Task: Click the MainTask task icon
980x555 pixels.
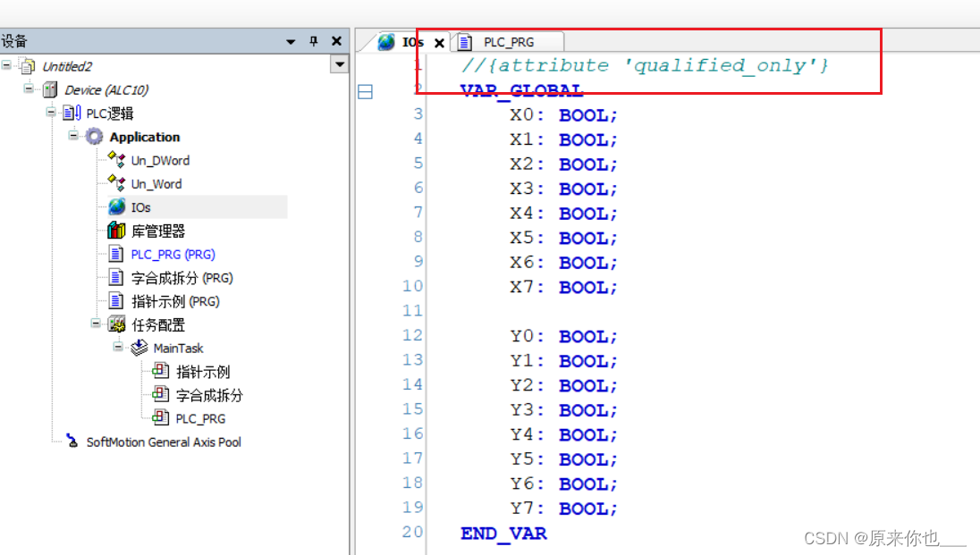Action: point(137,348)
